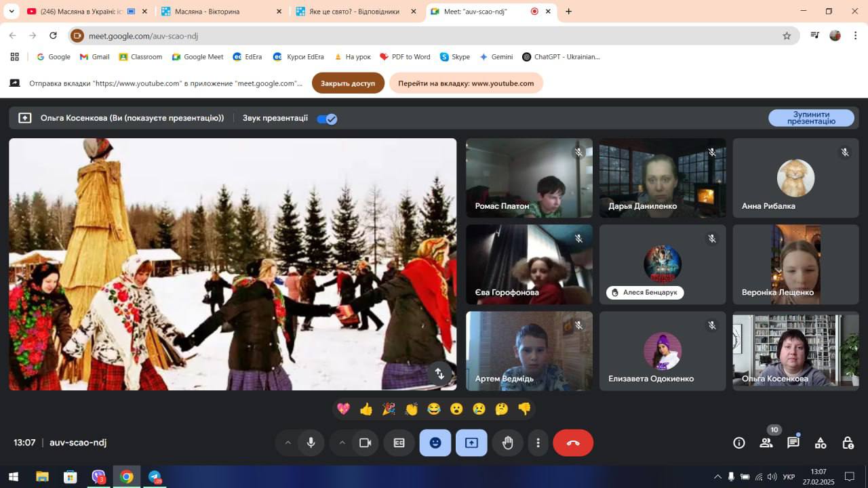The width and height of the screenshot is (868, 488).
Task: Open more options three-dot menu
Action: [538, 443]
